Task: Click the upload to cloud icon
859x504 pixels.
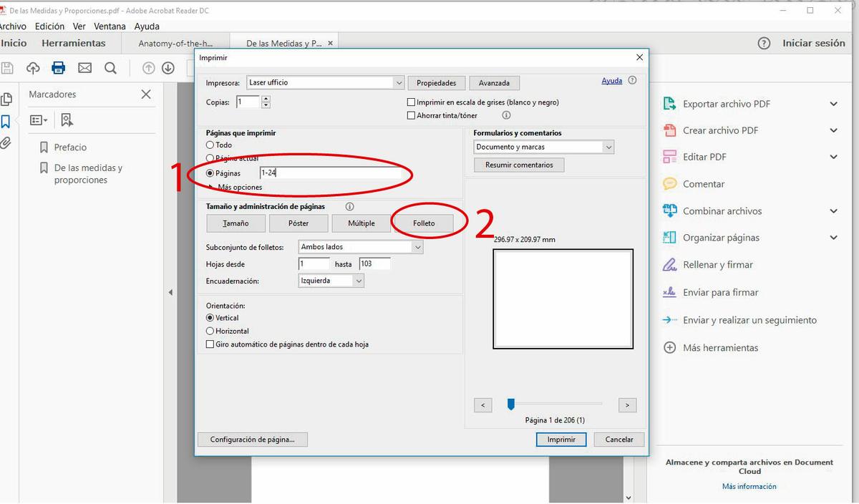Action: 33,68
